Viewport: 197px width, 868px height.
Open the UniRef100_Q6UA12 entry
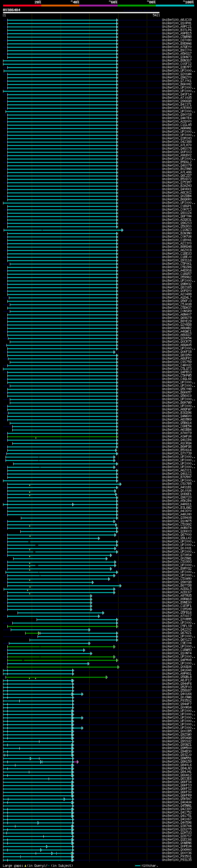177,775
